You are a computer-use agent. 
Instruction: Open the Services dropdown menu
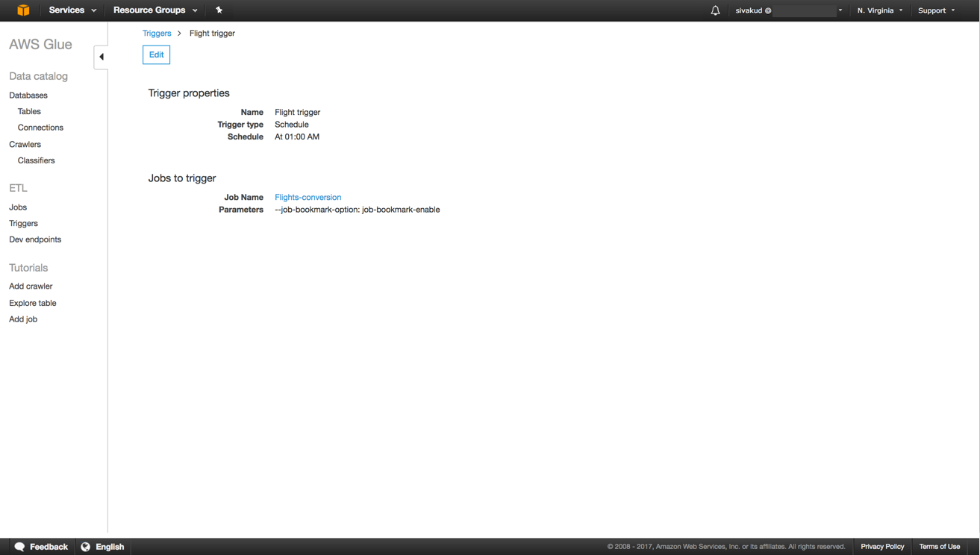pyautogui.click(x=72, y=10)
